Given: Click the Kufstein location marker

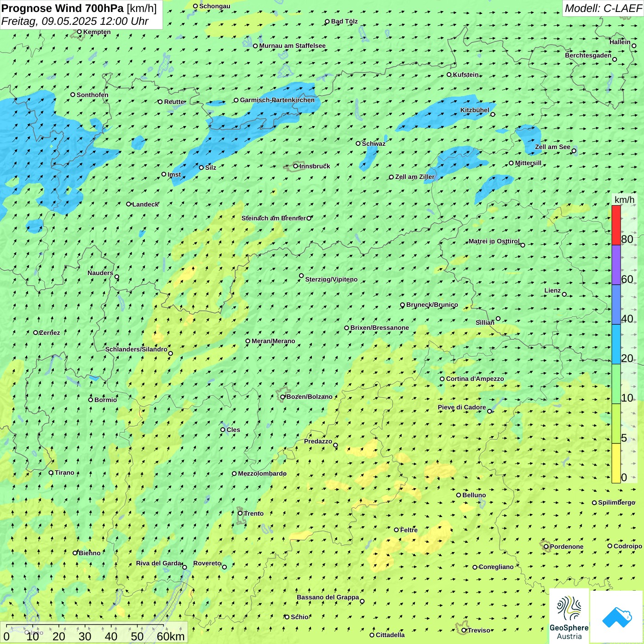Looking at the screenshot, I should (449, 75).
